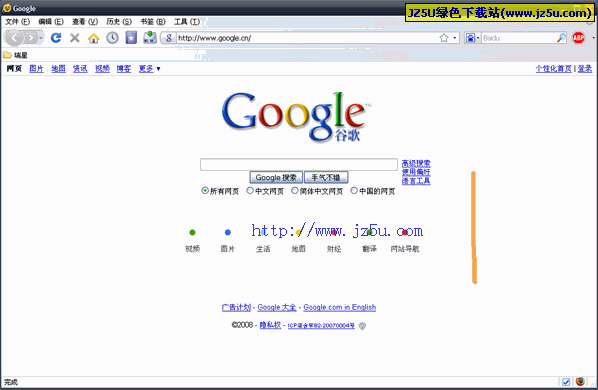The height and width of the screenshot is (390, 598).
Task: Open the Adblock Plus ABP icon
Action: coord(579,38)
